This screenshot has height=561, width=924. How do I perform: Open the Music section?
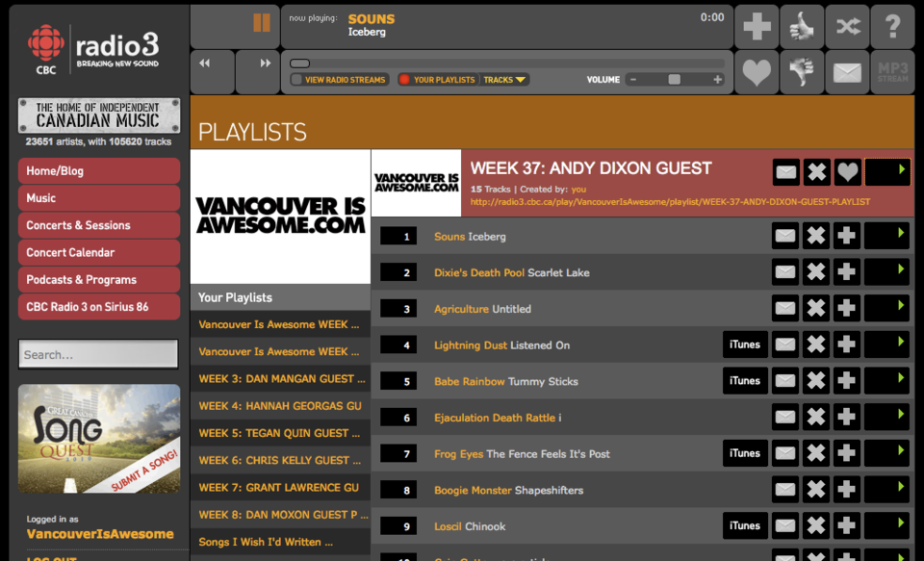coord(99,198)
